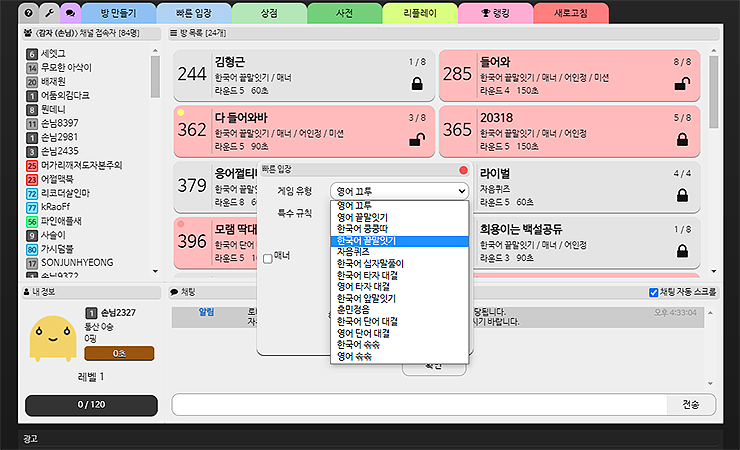This screenshot has height=450, width=740.
Task: Click chat message input field
Action: [420, 405]
